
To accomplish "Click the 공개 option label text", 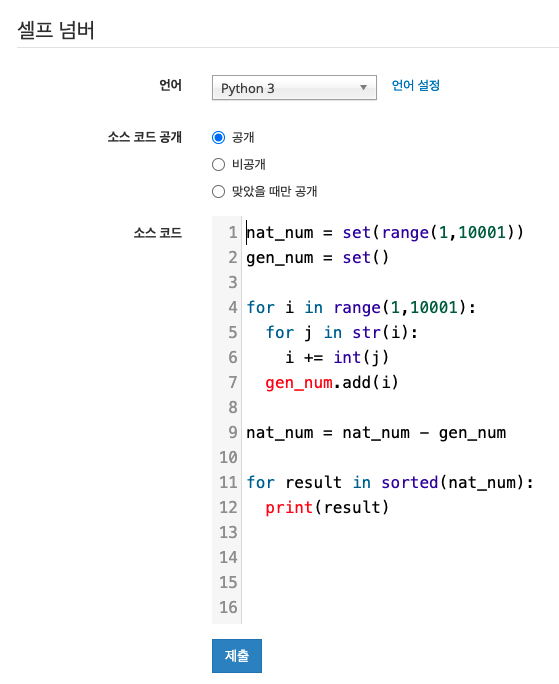I will (243, 137).
